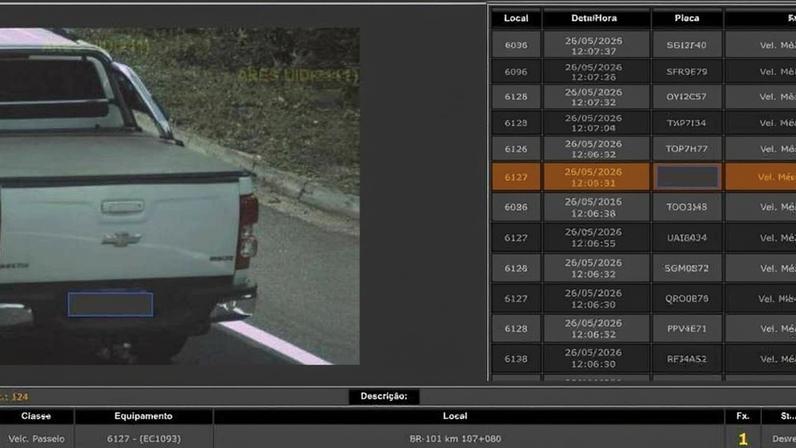This screenshot has height=448, width=796.
Task: Click the Classe column header
Action: click(36, 416)
